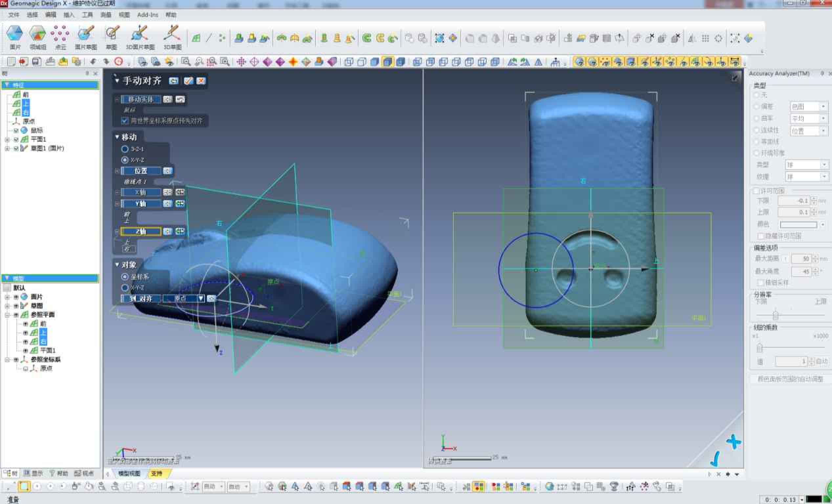Select X-Y-Z radio under 移动
Screen dimensions: 832x504
tap(124, 159)
